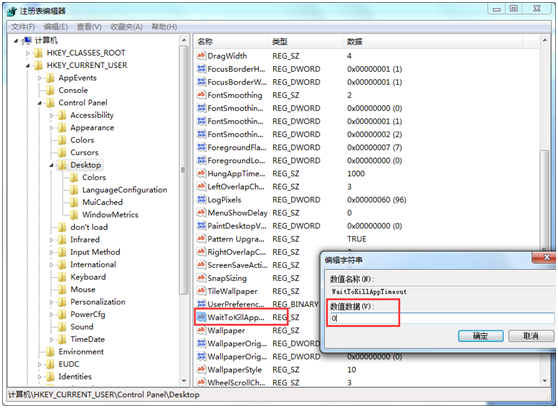Click the SnapSizing string value icon

click(201, 278)
